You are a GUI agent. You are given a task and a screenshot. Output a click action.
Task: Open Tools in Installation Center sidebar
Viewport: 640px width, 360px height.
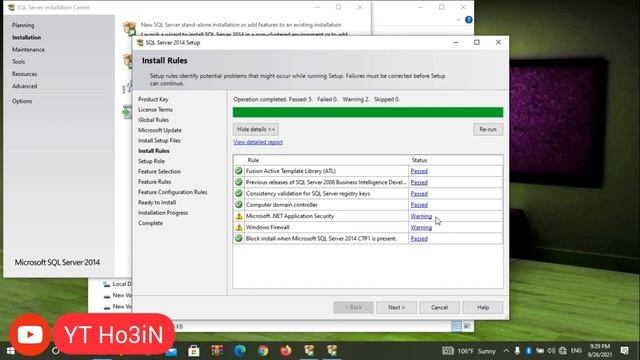point(18,62)
